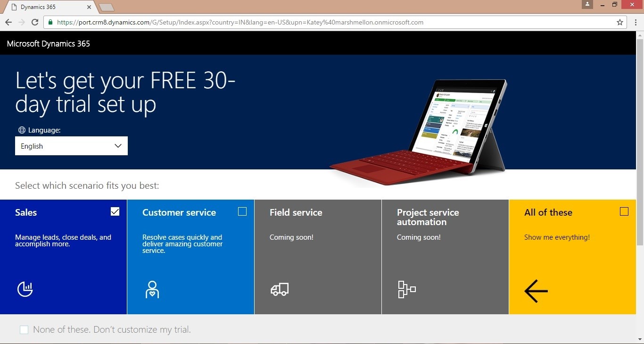This screenshot has width=644, height=344.
Task: Click the Field service tile heading
Action: pos(296,212)
